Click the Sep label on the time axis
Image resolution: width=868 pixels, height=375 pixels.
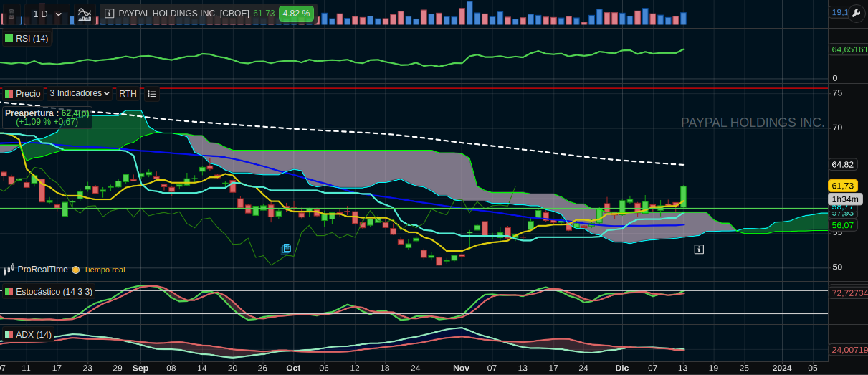click(140, 367)
